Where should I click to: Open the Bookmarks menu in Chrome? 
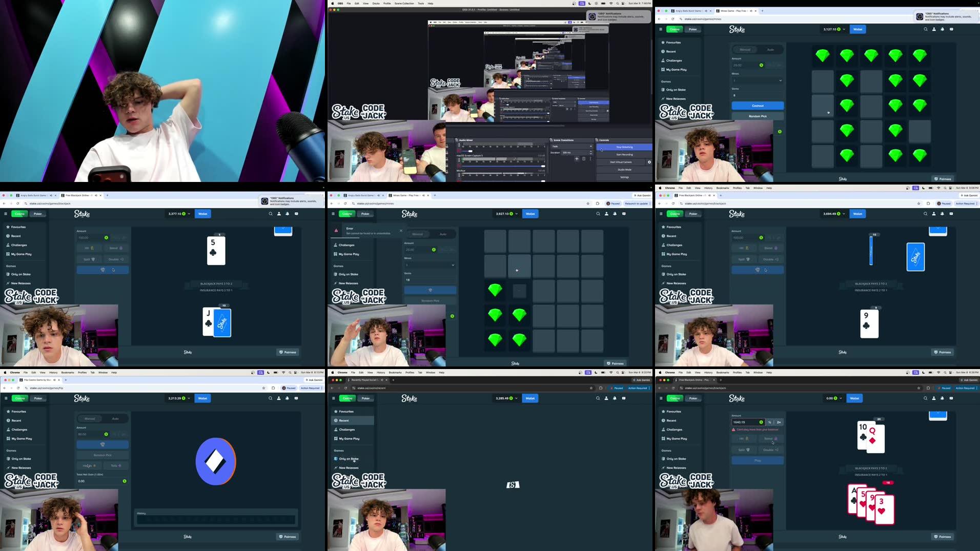[x=723, y=188]
